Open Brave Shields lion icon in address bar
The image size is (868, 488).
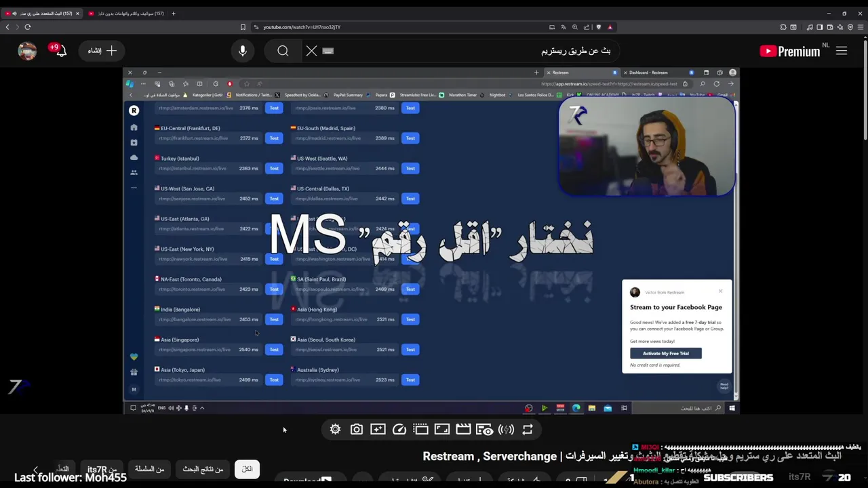coord(598,27)
